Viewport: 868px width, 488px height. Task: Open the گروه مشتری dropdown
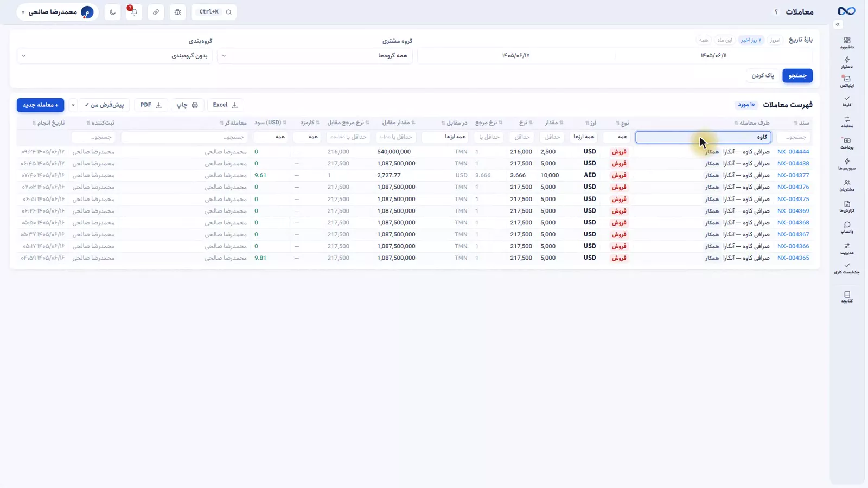point(315,56)
